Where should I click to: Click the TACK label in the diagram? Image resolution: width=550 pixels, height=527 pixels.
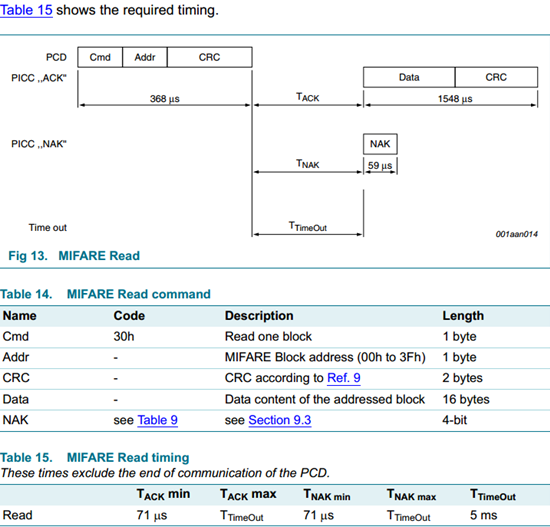pyautogui.click(x=308, y=97)
